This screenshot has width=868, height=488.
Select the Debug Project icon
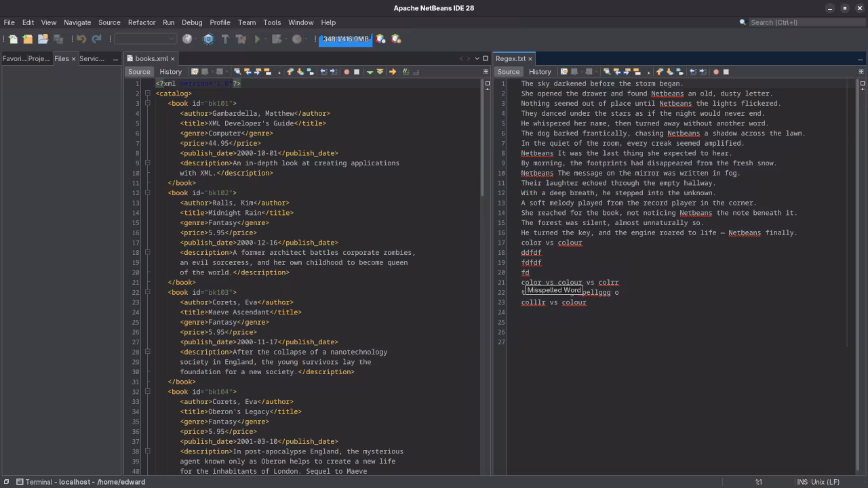point(276,39)
